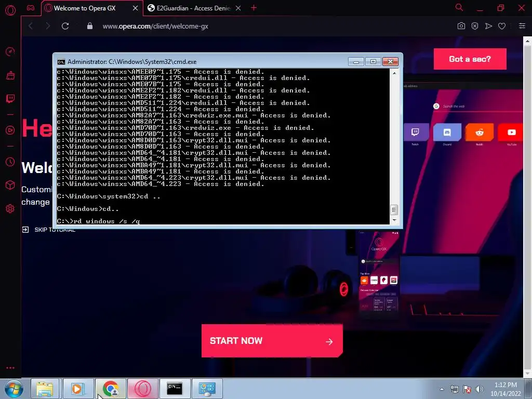Switch to E2Guardian Access Denied tab
Viewport: 532px width, 399px height.
click(193, 8)
